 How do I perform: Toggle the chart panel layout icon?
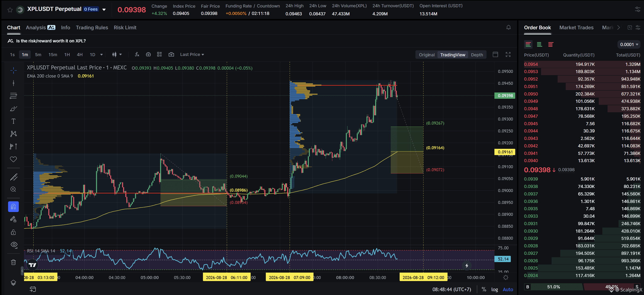[x=495, y=55]
